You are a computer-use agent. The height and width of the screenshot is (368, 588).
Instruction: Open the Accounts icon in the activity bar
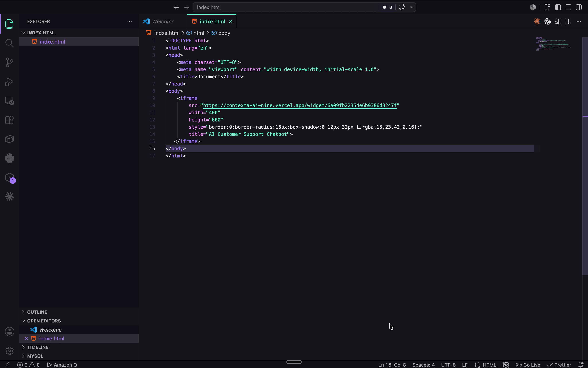point(9,331)
